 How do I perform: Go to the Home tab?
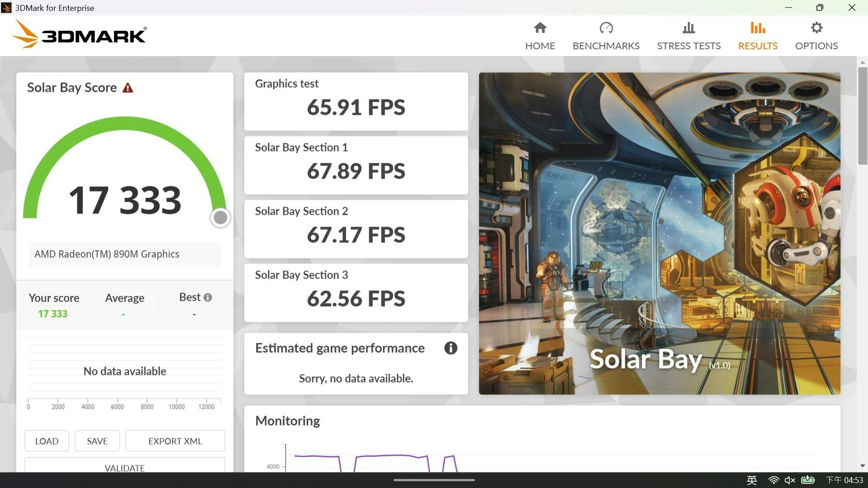pyautogui.click(x=540, y=36)
